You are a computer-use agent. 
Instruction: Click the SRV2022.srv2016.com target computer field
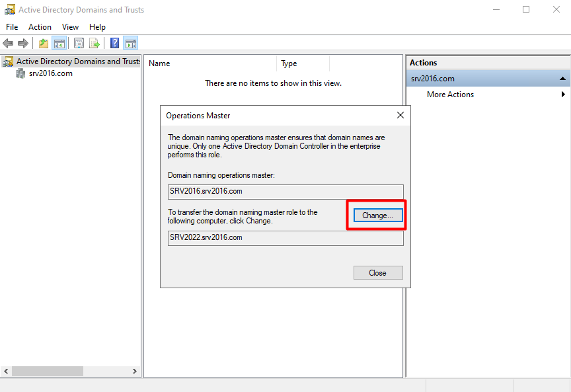coord(285,238)
